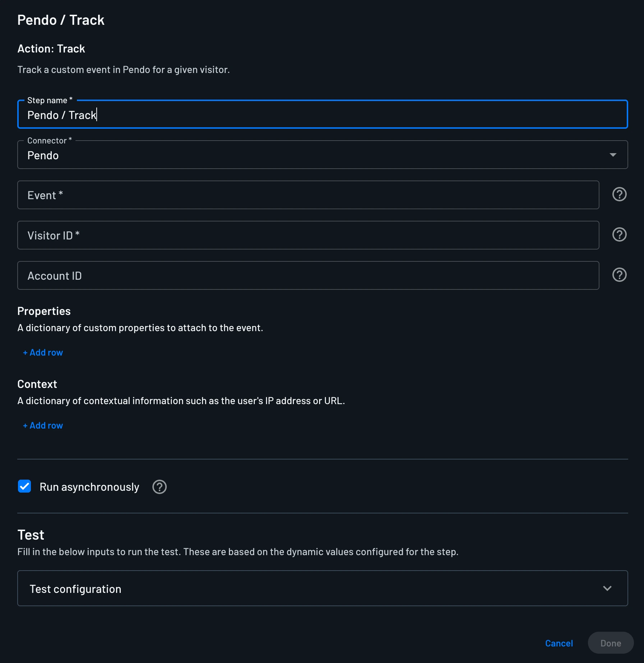Select the Pendo value in Connector field
This screenshot has height=663, width=644.
[x=43, y=155]
